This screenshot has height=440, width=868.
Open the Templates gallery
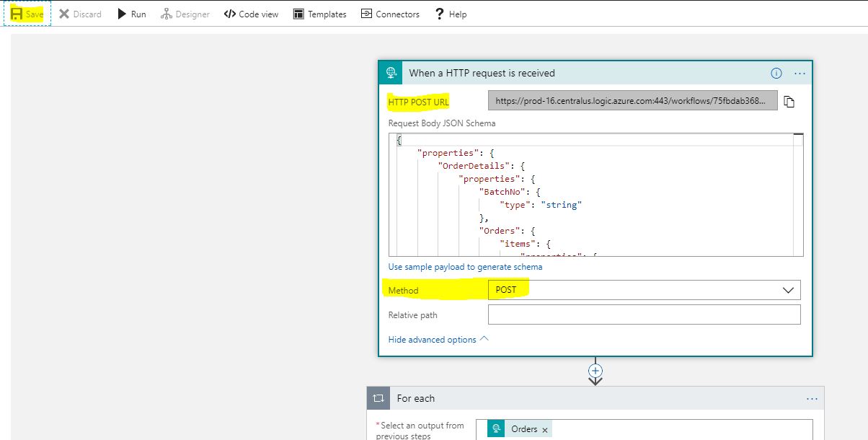(319, 14)
